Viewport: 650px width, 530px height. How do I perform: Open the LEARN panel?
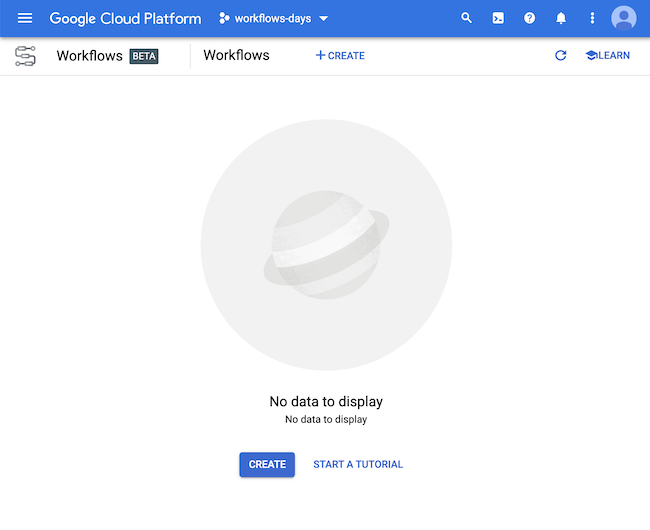tap(608, 55)
